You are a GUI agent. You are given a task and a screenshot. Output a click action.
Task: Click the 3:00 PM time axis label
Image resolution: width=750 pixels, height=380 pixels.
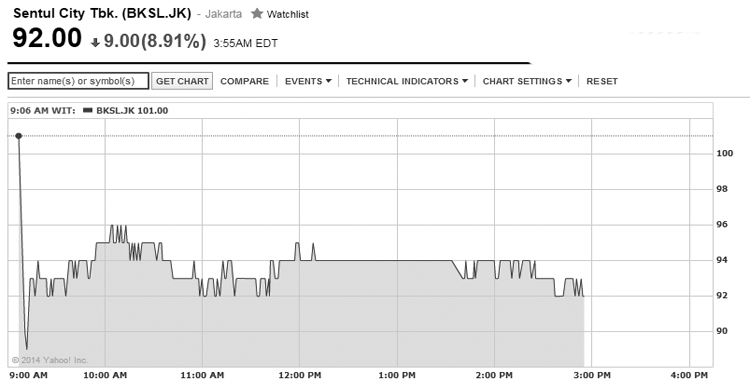coord(592,375)
